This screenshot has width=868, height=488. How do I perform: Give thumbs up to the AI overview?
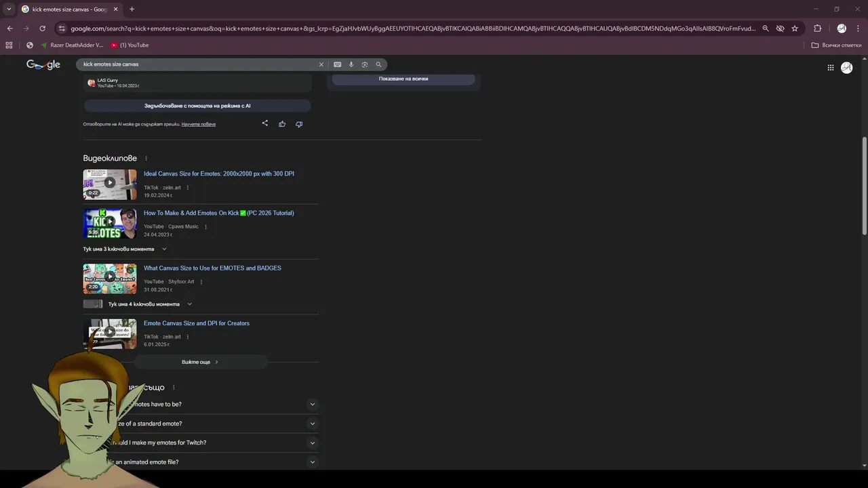[282, 124]
